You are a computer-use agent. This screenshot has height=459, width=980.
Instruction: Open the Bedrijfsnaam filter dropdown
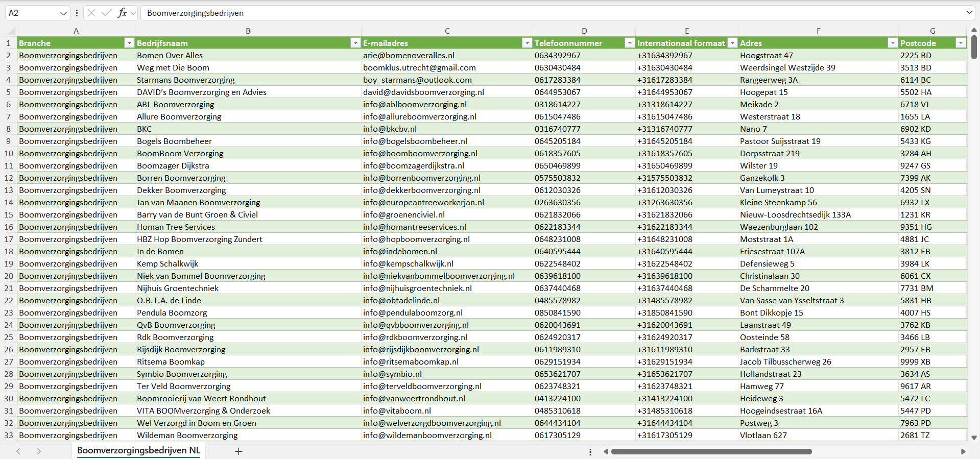[355, 43]
